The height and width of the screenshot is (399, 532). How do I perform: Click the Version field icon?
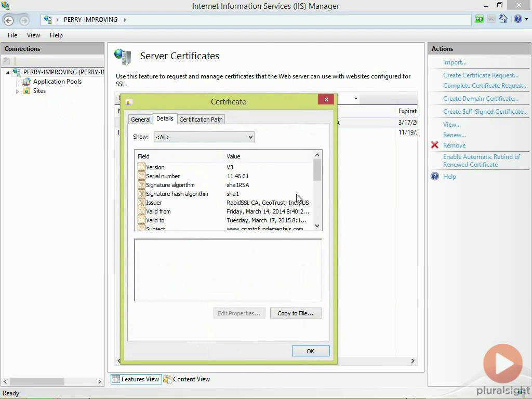[141, 167]
